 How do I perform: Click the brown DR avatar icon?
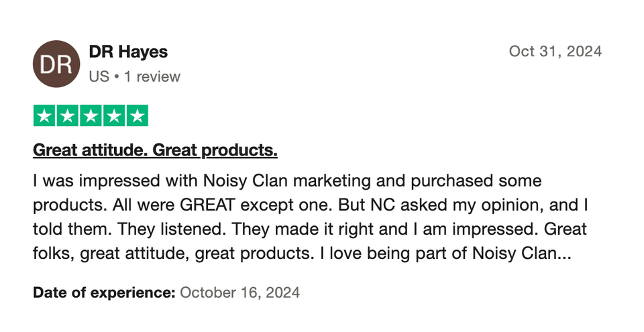[x=56, y=64]
